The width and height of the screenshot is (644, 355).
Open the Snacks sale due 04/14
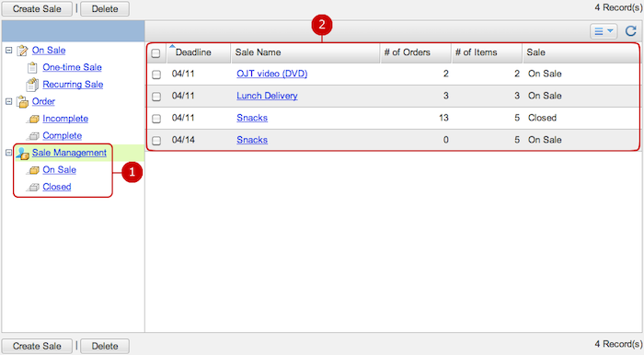(x=252, y=140)
